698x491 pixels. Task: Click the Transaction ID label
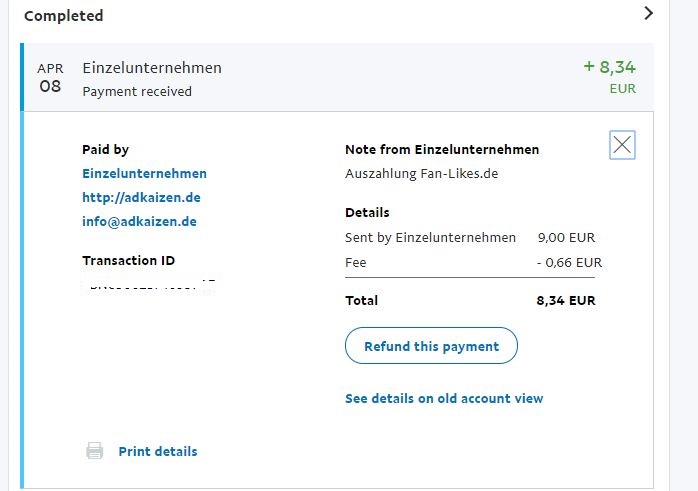[x=128, y=260]
